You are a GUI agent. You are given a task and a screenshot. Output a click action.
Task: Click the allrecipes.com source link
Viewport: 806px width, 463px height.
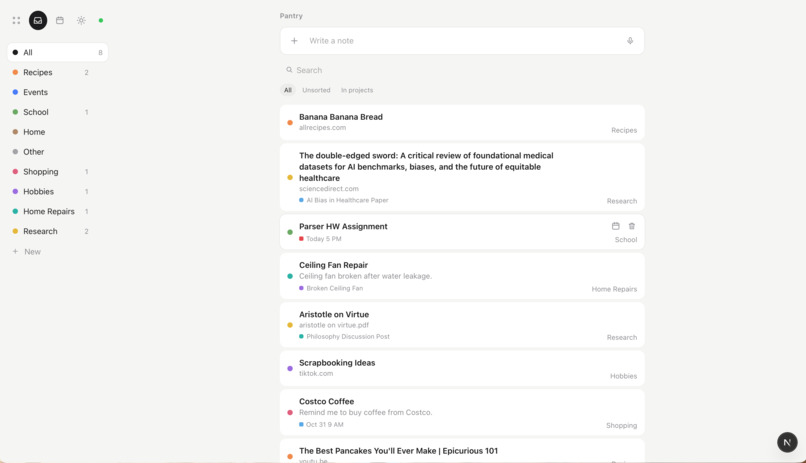click(x=322, y=127)
